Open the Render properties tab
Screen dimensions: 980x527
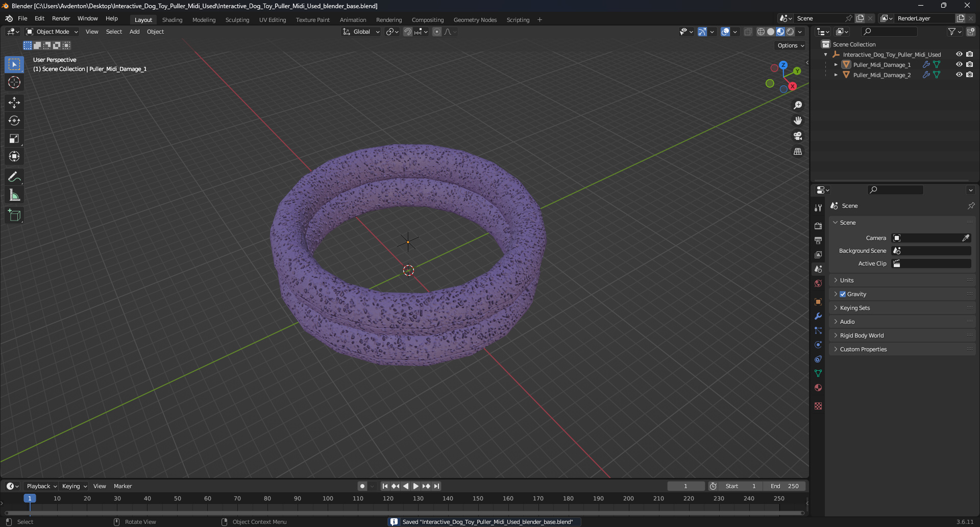click(818, 226)
